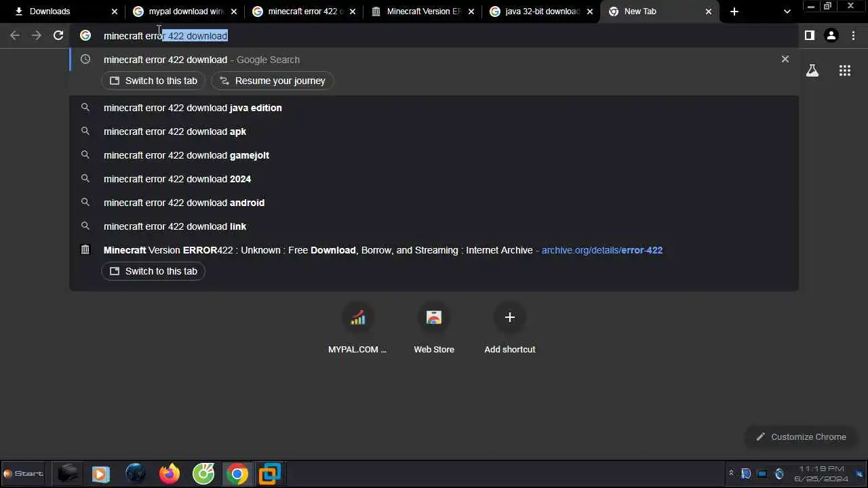Open the Web Store shortcut
Image resolution: width=868 pixels, height=488 pixels.
[434, 329]
